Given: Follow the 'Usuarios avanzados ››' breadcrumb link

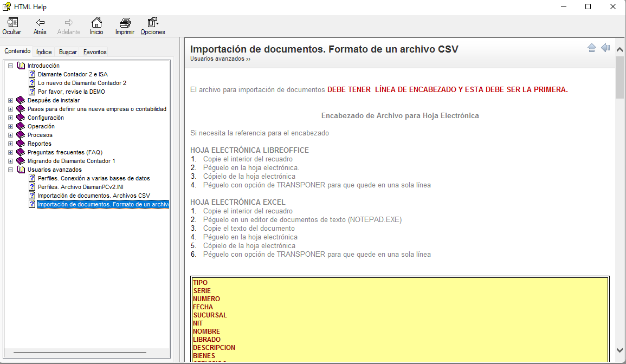Looking at the screenshot, I should (x=220, y=58).
